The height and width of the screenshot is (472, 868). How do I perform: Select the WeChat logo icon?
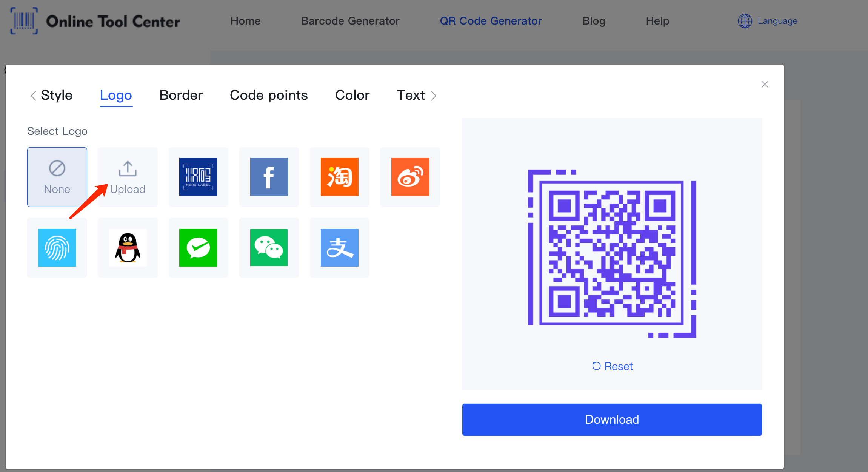(x=269, y=248)
